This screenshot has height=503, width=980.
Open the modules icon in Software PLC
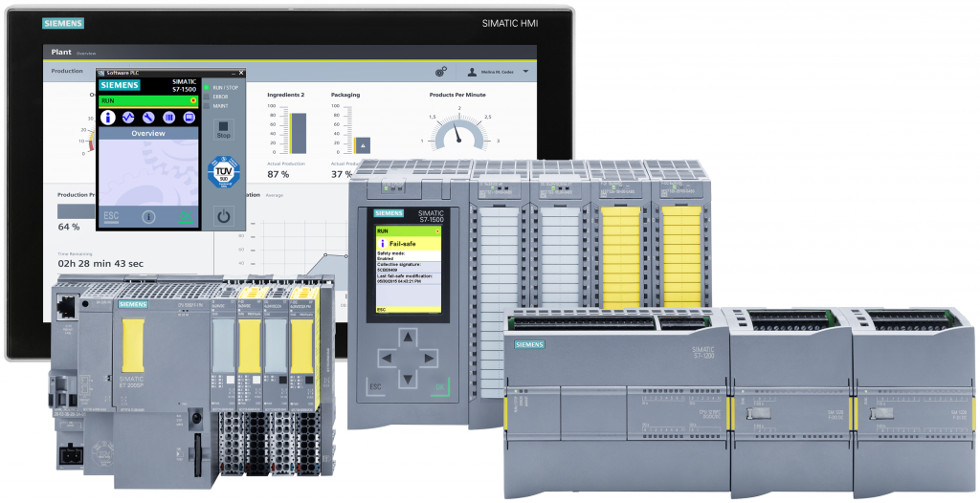point(168,118)
